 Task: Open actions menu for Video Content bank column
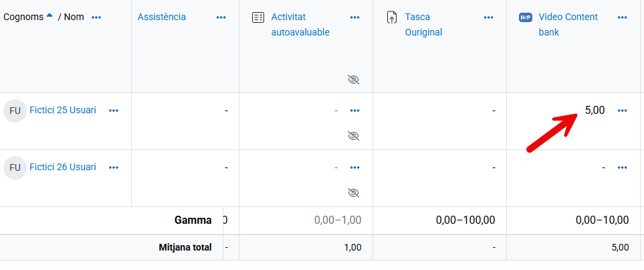pos(623,17)
